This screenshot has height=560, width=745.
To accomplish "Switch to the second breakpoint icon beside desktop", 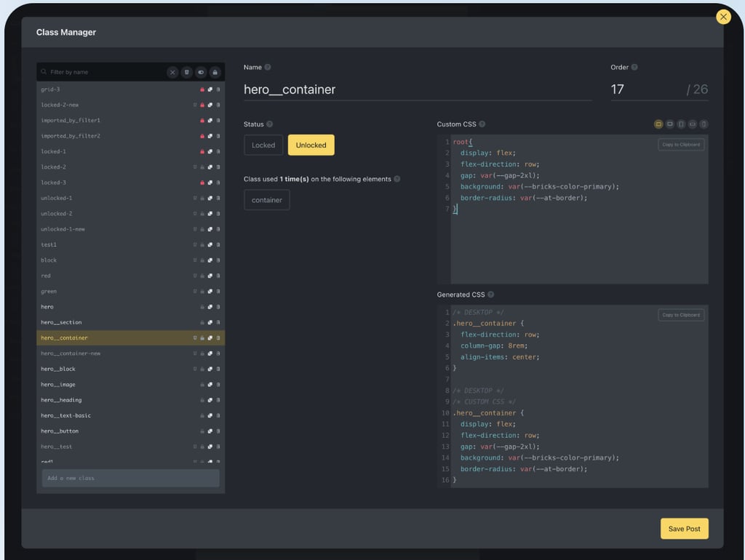I will coord(670,124).
